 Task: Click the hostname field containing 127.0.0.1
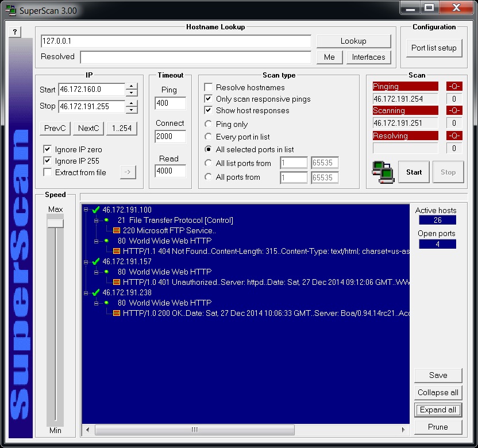(x=176, y=41)
